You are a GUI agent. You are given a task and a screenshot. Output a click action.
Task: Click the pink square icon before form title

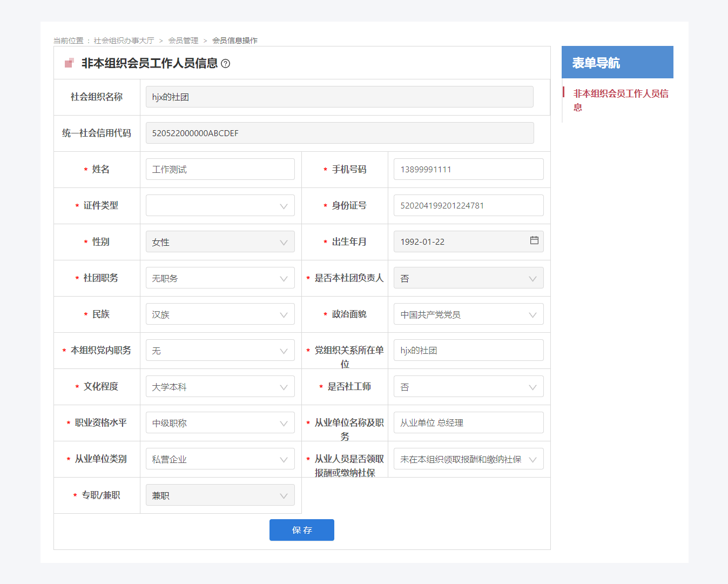click(x=69, y=63)
